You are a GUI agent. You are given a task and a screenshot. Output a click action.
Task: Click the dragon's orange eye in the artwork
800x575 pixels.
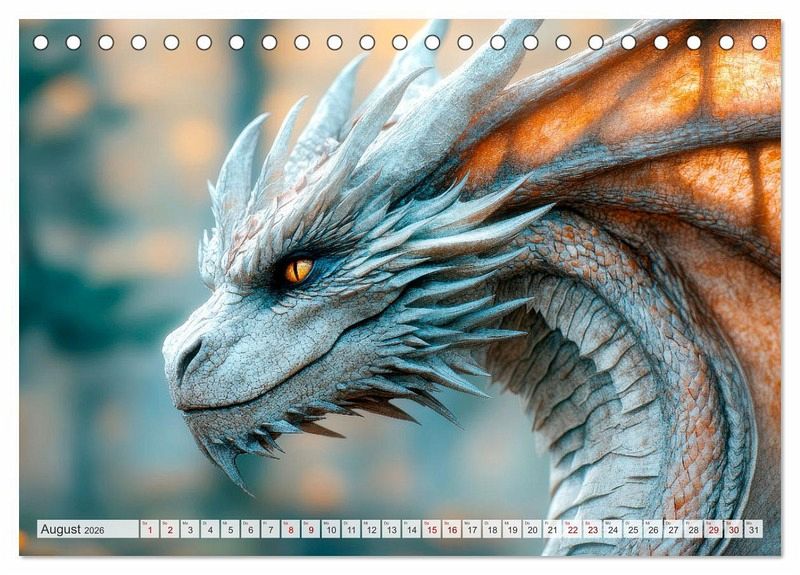[298, 270]
